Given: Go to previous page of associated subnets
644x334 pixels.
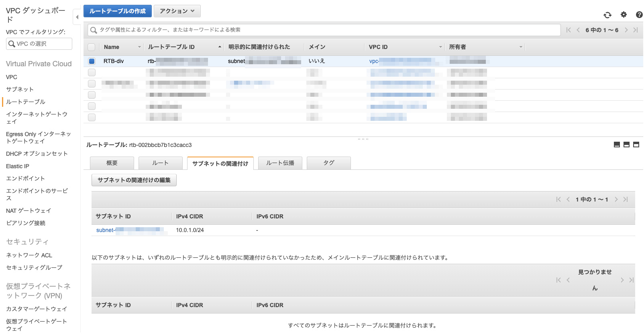Looking at the screenshot, I should click(x=568, y=199).
